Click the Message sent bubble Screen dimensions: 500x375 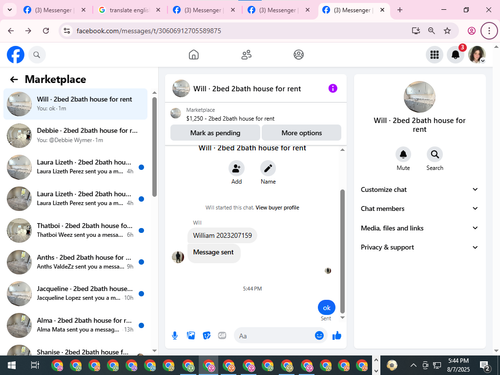[x=213, y=252]
